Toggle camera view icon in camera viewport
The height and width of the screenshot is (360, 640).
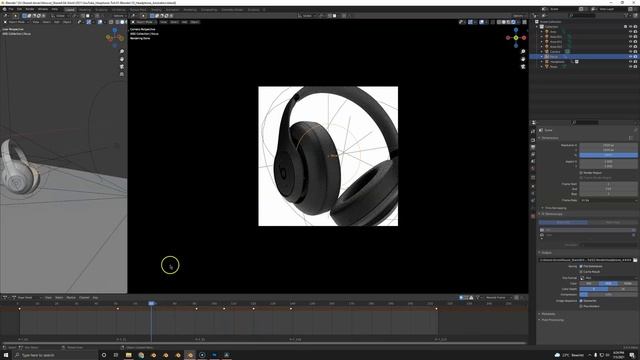[x=523, y=67]
